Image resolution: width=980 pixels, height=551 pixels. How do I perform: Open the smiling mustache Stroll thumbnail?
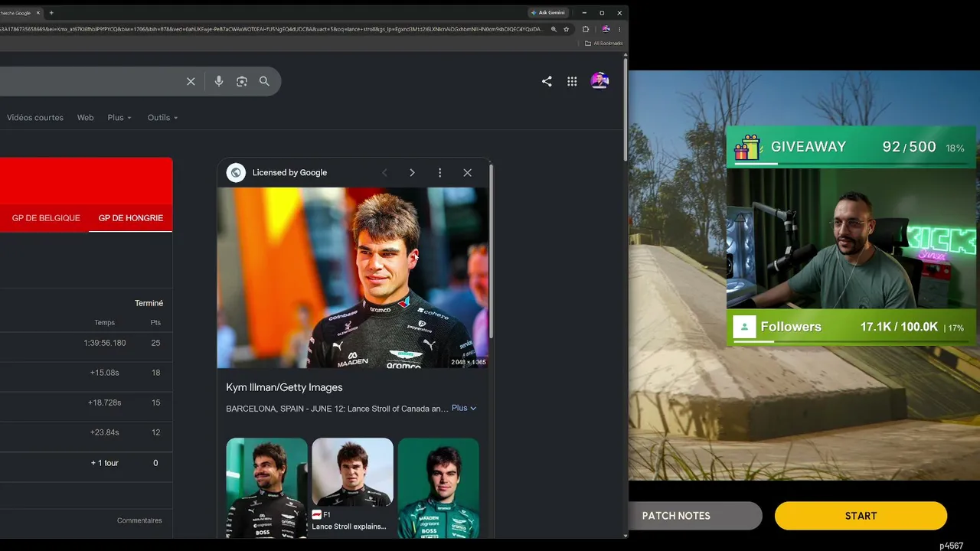click(266, 488)
